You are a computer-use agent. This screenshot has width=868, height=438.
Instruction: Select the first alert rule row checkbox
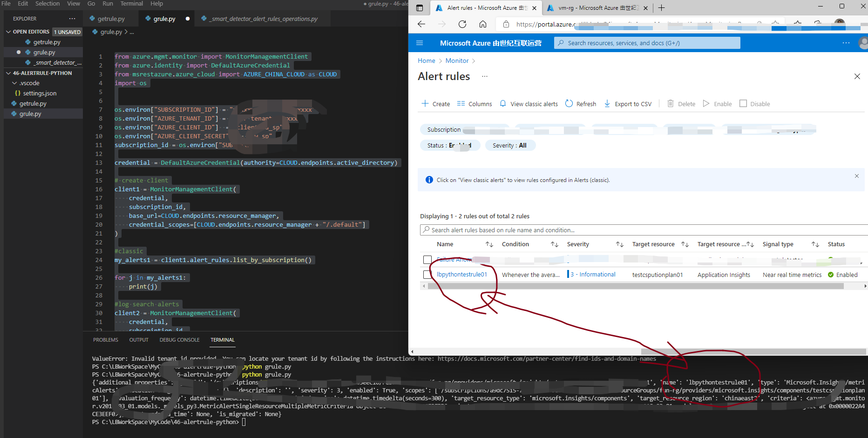click(x=427, y=259)
